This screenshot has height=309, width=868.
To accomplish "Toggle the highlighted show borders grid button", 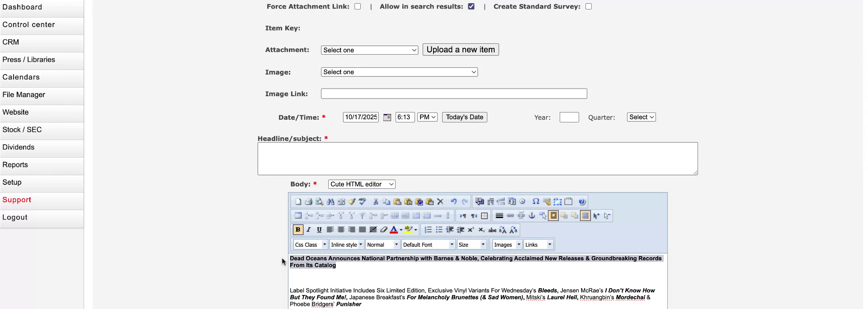I will (x=585, y=216).
